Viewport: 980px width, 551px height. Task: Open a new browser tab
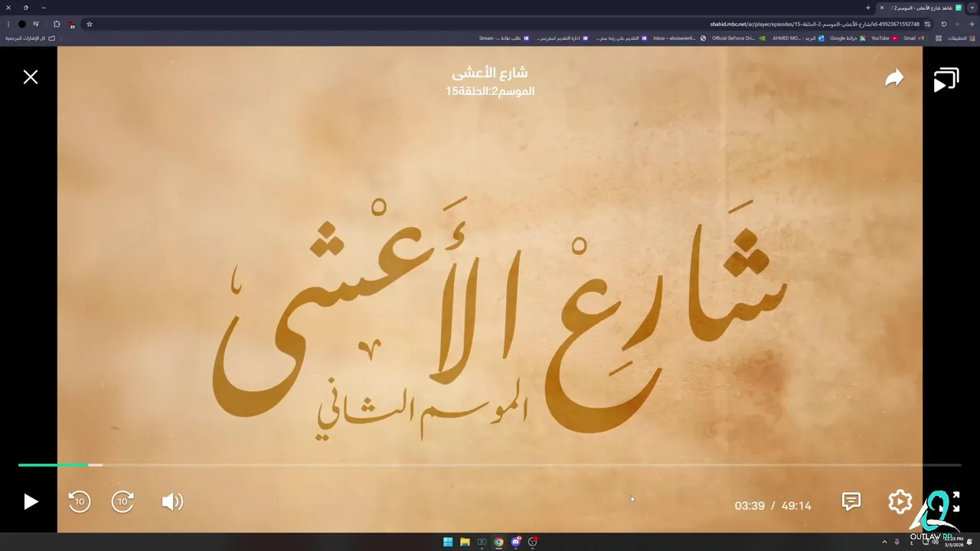point(868,8)
